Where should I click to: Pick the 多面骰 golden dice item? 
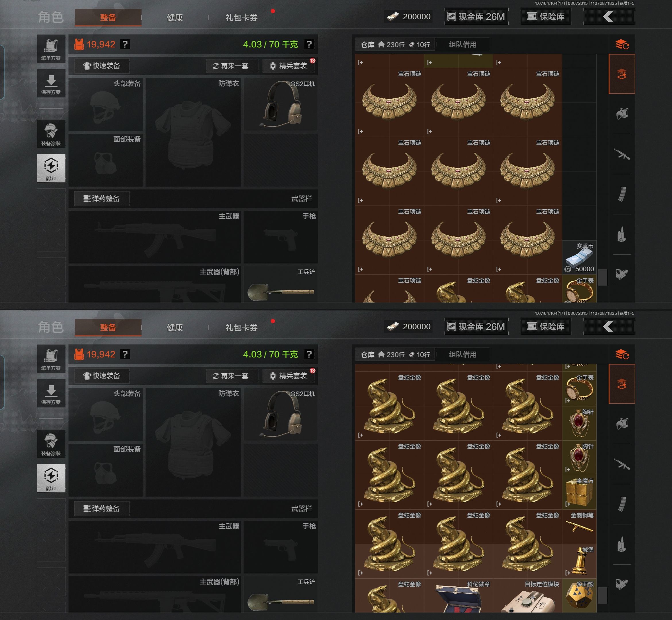tap(579, 596)
